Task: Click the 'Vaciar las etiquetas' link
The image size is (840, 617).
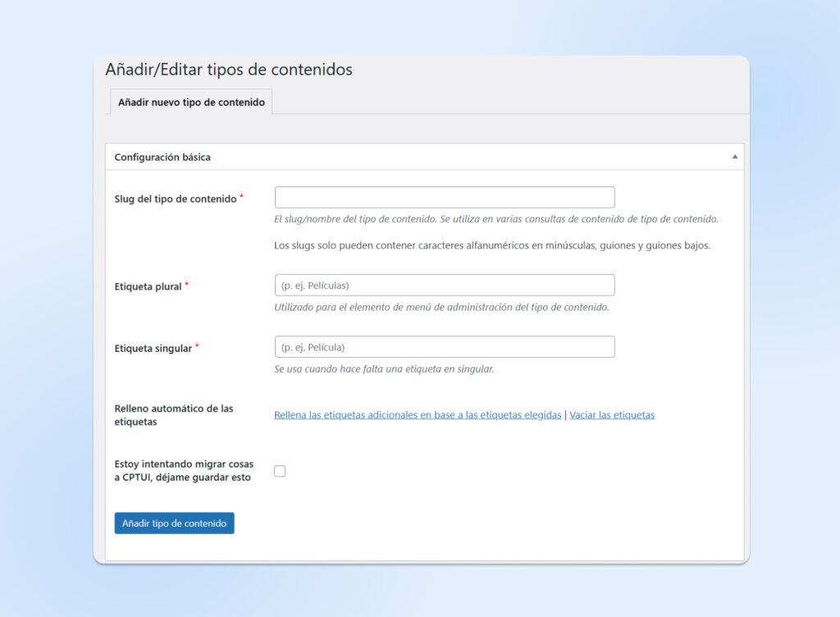Action: 612,415
